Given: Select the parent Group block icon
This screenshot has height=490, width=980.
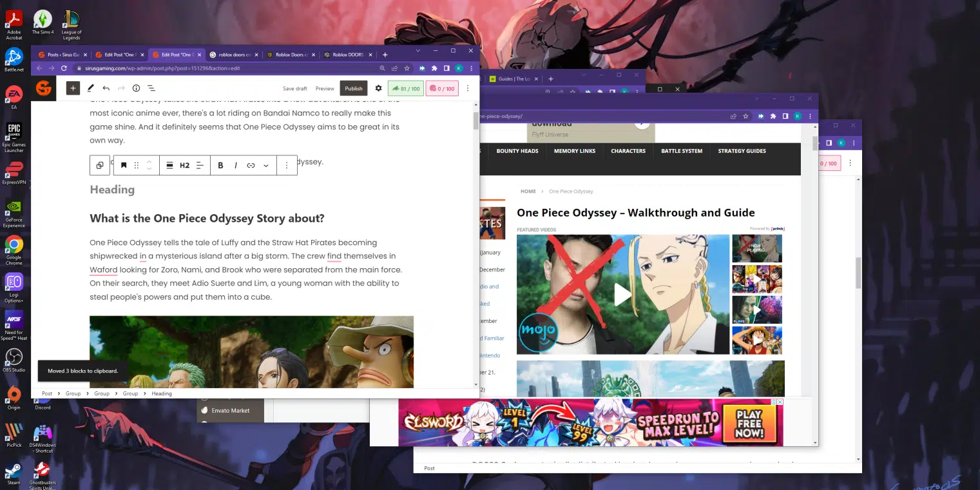Looking at the screenshot, I should pyautogui.click(x=100, y=166).
